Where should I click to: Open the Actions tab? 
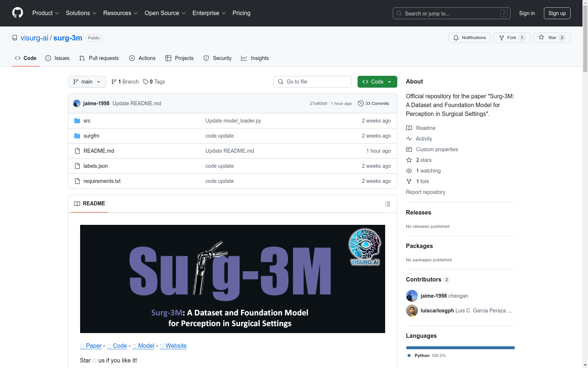pos(142,58)
